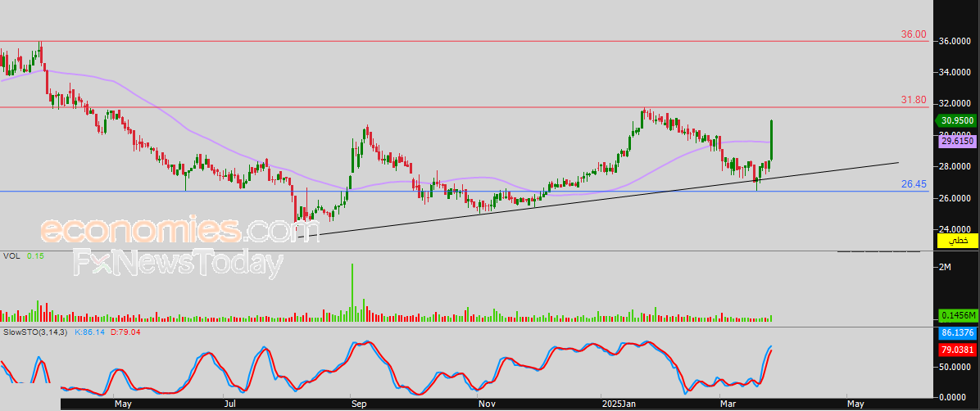Click the May date following Mar
Viewport: 980px width, 411px height.
click(856, 404)
